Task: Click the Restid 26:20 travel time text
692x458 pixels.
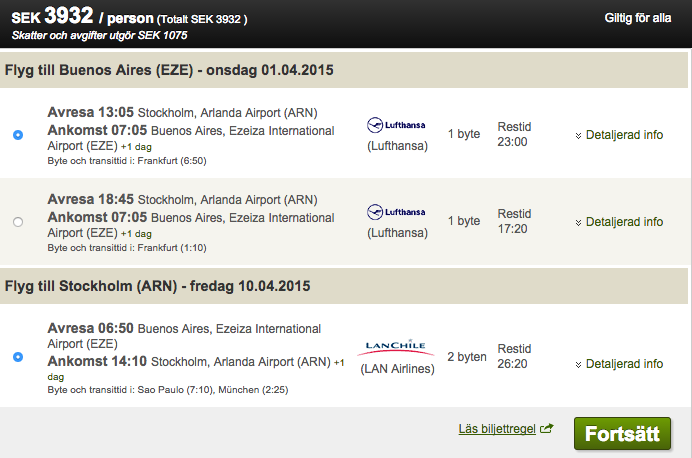Action: point(514,356)
